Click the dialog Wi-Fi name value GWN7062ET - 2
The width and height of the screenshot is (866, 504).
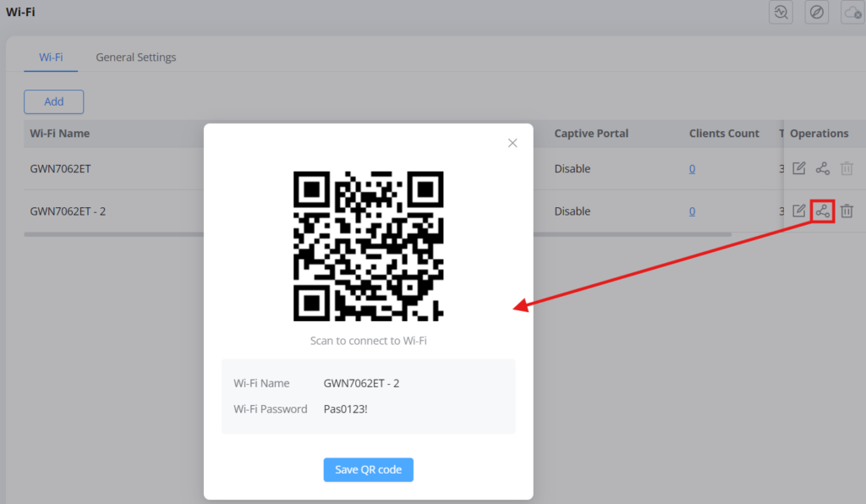(361, 383)
